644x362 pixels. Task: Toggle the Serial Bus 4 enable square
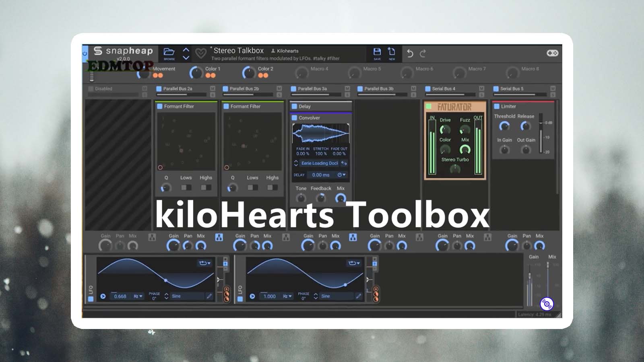point(428,88)
